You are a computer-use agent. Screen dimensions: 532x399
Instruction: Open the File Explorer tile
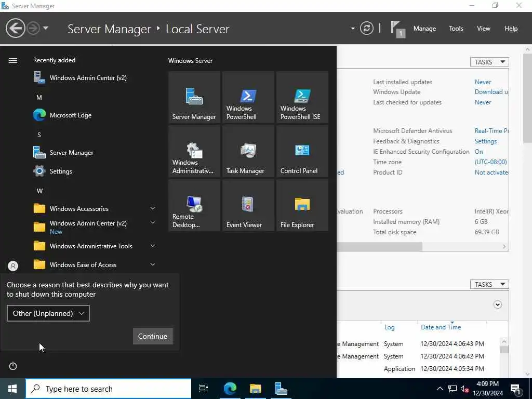click(x=302, y=205)
